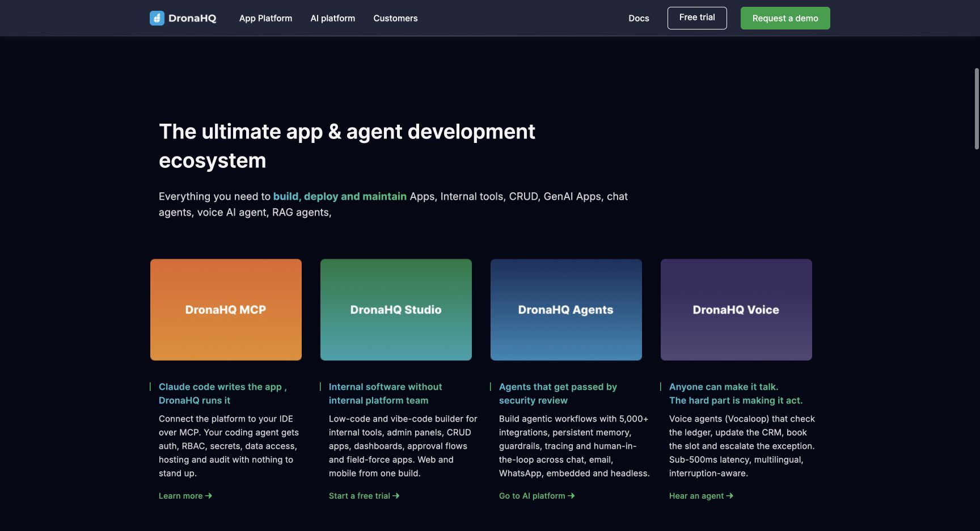Click the highlighted text 'build, deploy and maintain'
Screen dimensions: 980x531
pos(340,196)
